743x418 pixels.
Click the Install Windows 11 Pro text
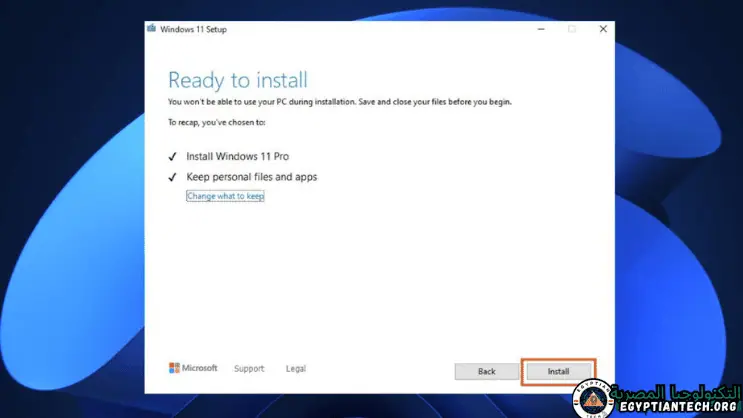click(x=238, y=157)
